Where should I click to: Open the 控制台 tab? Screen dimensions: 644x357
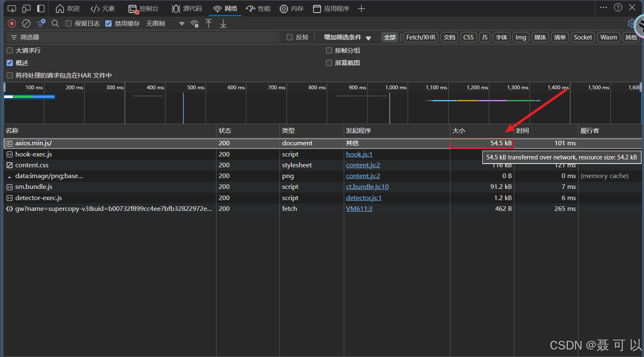point(143,9)
